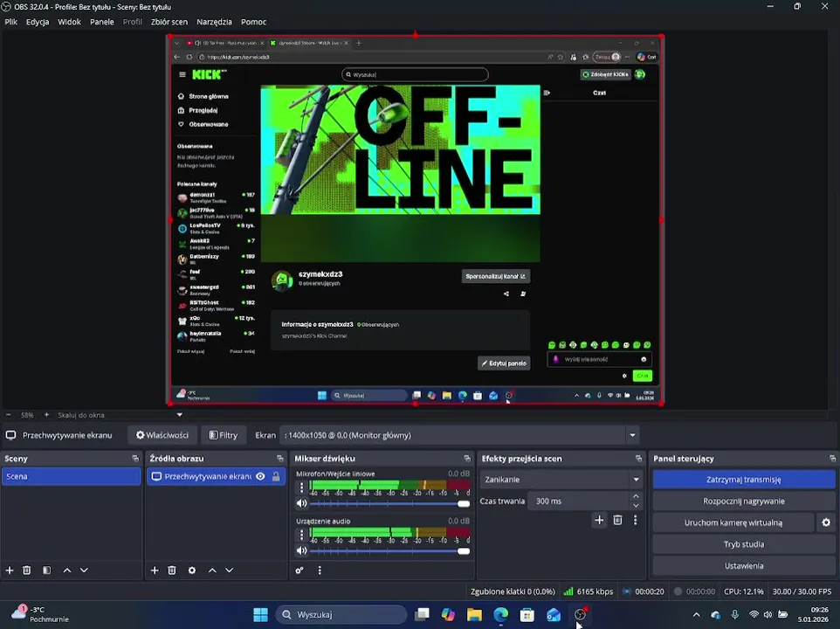Toggle Rozpocznij nagrywanie recording
The height and width of the screenshot is (629, 840).
[x=744, y=501]
